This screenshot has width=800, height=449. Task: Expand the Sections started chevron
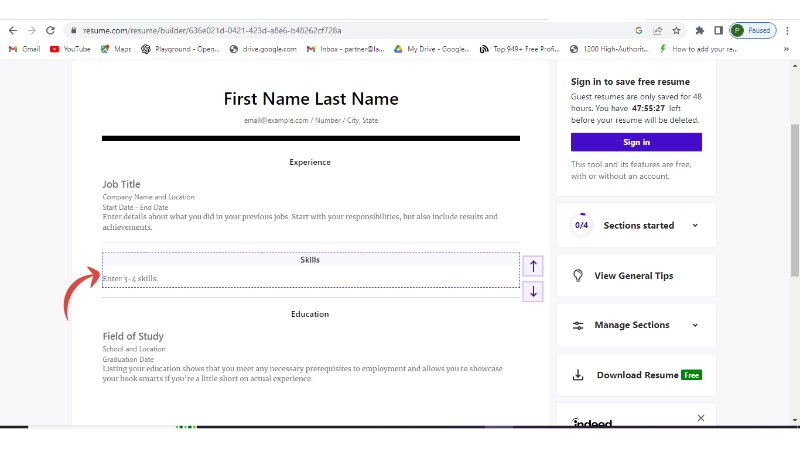tap(695, 226)
